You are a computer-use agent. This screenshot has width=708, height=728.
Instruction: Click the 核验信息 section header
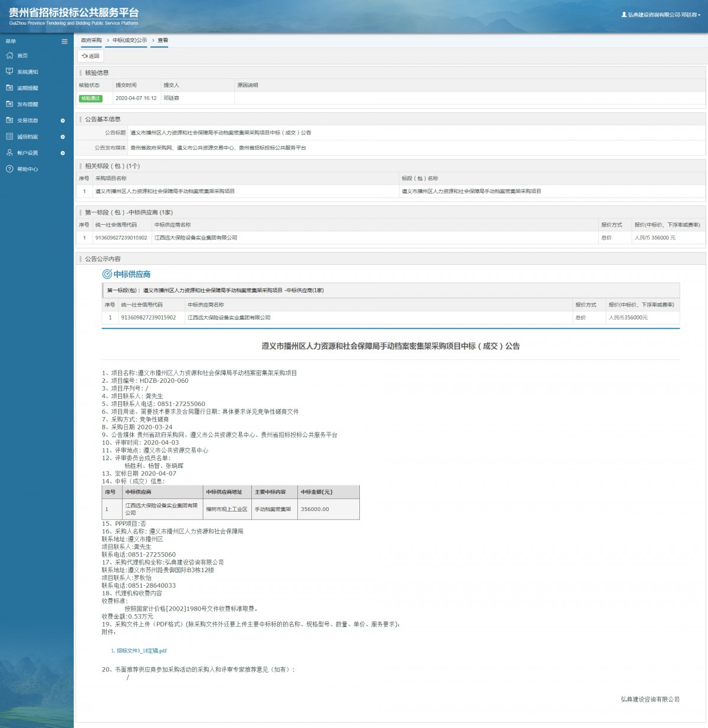pyautogui.click(x=97, y=73)
